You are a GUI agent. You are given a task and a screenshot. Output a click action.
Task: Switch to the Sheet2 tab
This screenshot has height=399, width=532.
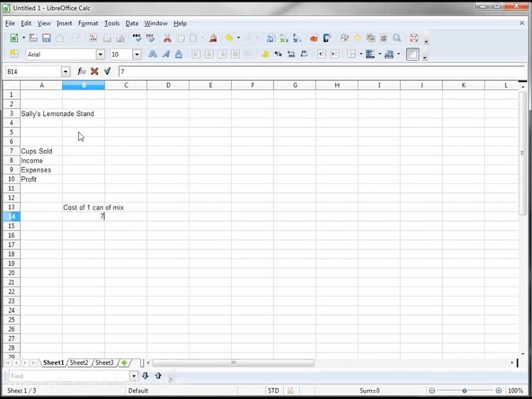coord(79,363)
